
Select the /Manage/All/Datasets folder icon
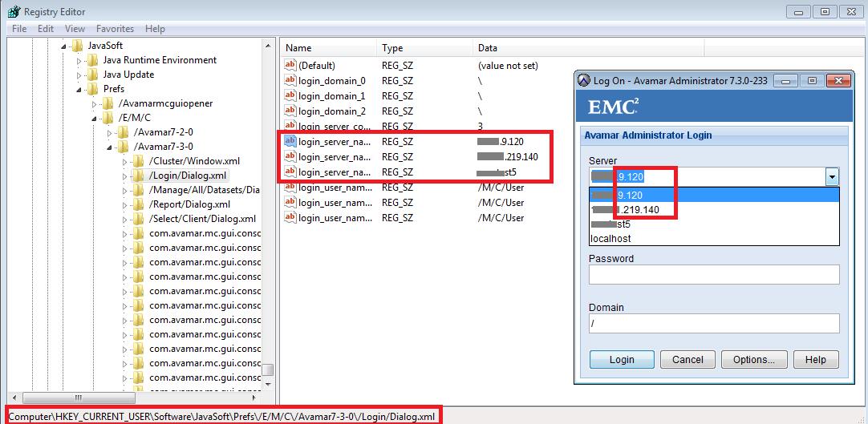pos(139,190)
